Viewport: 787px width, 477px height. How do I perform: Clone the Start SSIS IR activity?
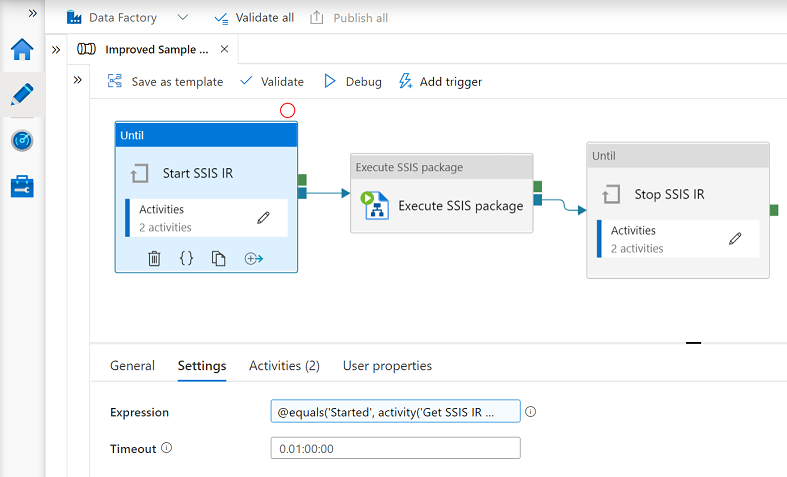[218, 258]
